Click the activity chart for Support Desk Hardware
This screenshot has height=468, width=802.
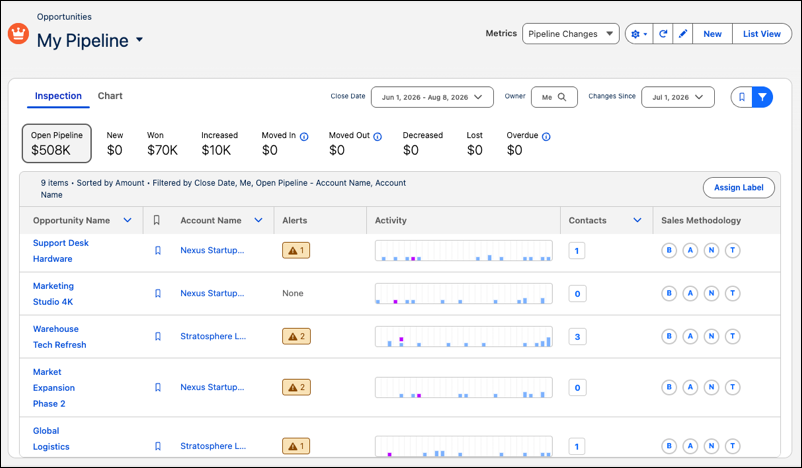pyautogui.click(x=464, y=251)
